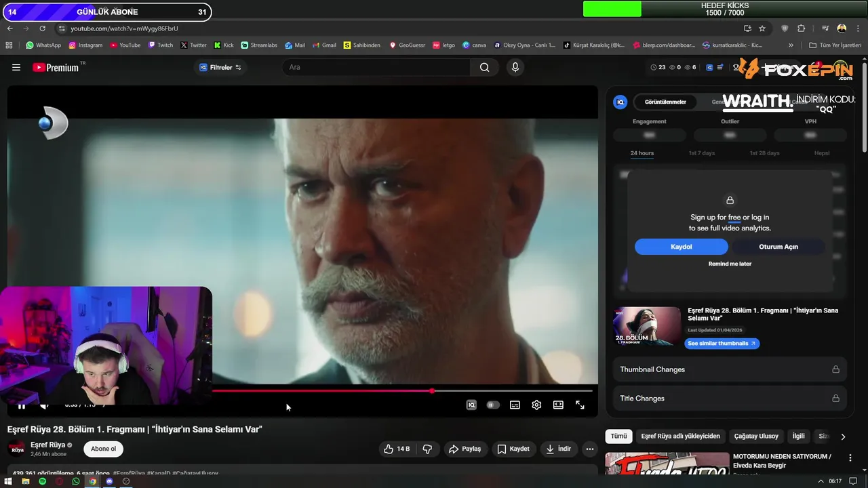Open the Tüm Yer İşaretleri folder

835,45
